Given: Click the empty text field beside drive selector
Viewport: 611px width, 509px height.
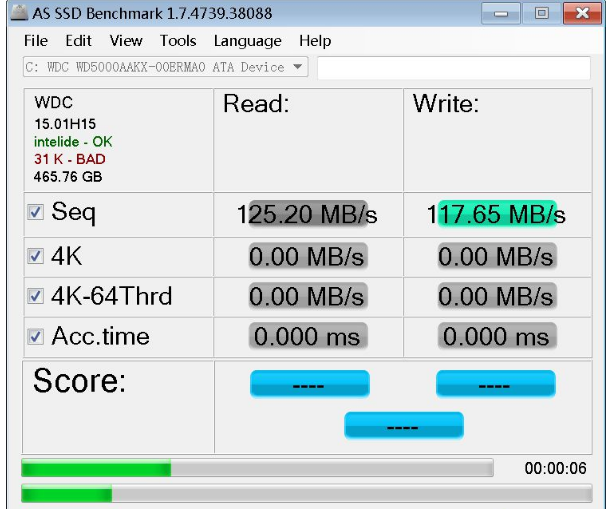Looking at the screenshot, I should (456, 67).
